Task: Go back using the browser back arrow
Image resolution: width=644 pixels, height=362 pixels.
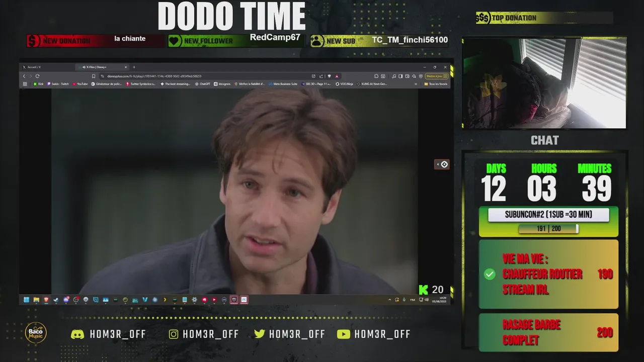Action: (24, 76)
